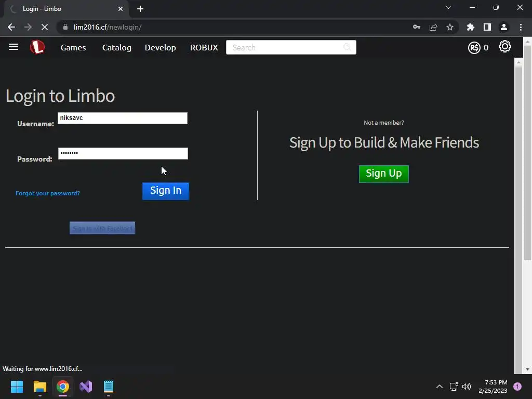Click the Robux balance 0
The width and height of the screenshot is (532, 399).
486,48
